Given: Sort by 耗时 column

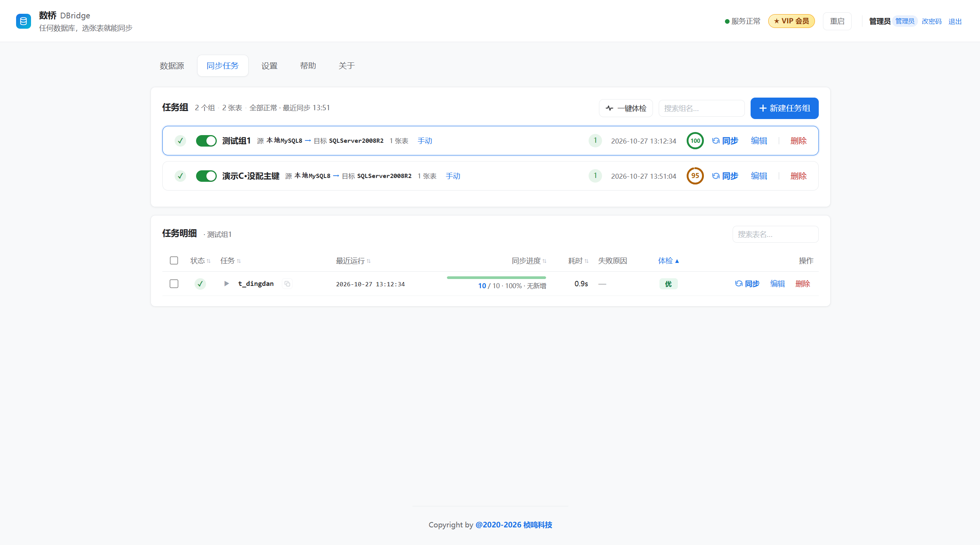Looking at the screenshot, I should pos(578,261).
